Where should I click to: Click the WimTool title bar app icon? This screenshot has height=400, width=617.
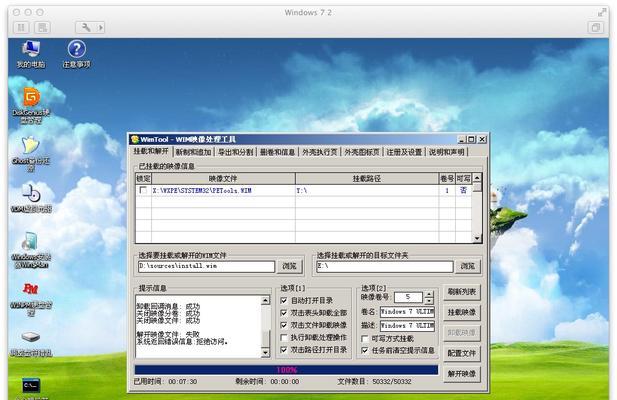[x=135, y=139]
